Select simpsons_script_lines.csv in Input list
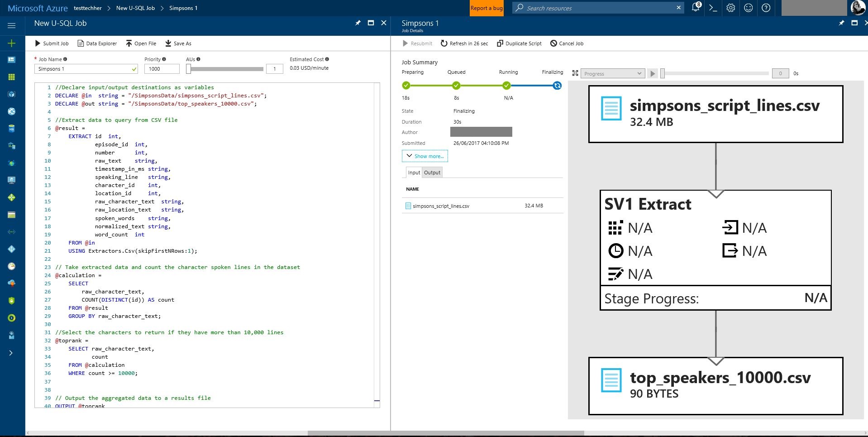Screen dimensions: 868x437 (x=482, y=206)
